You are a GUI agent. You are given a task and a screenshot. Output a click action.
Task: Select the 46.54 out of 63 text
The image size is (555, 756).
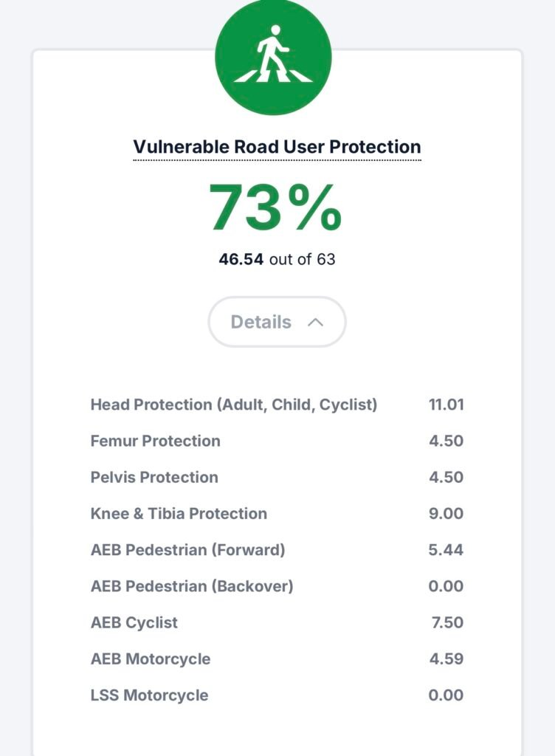coord(277,259)
